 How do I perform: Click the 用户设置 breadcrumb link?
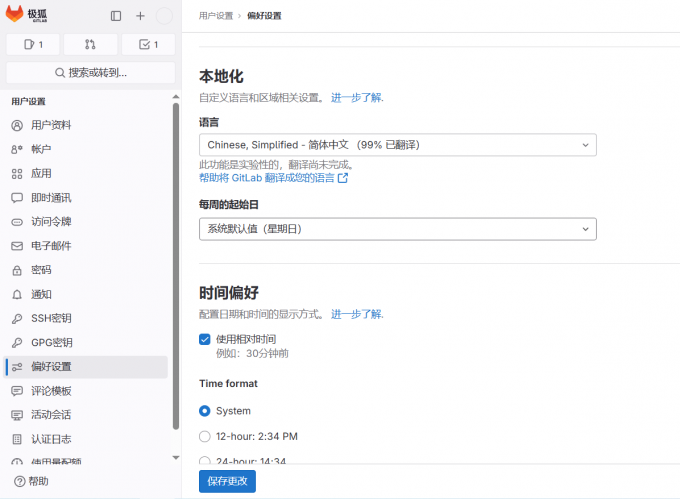click(x=216, y=16)
